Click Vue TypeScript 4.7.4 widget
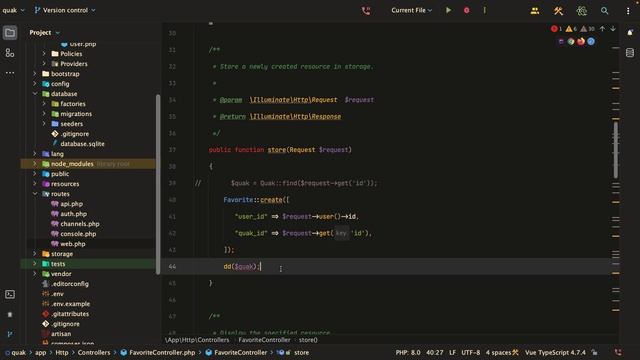Viewport: 640px width, 360px height. pyautogui.click(x=555, y=353)
